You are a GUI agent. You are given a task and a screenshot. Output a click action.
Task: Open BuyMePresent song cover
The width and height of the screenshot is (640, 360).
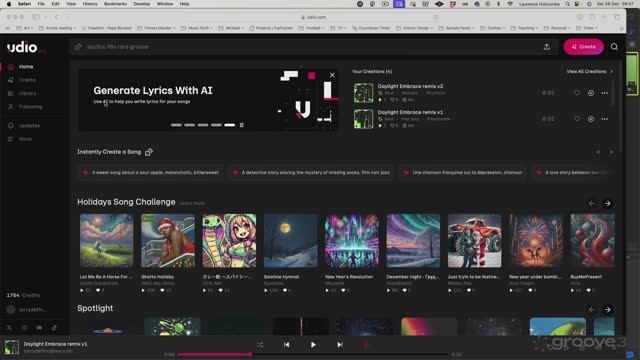pos(592,240)
